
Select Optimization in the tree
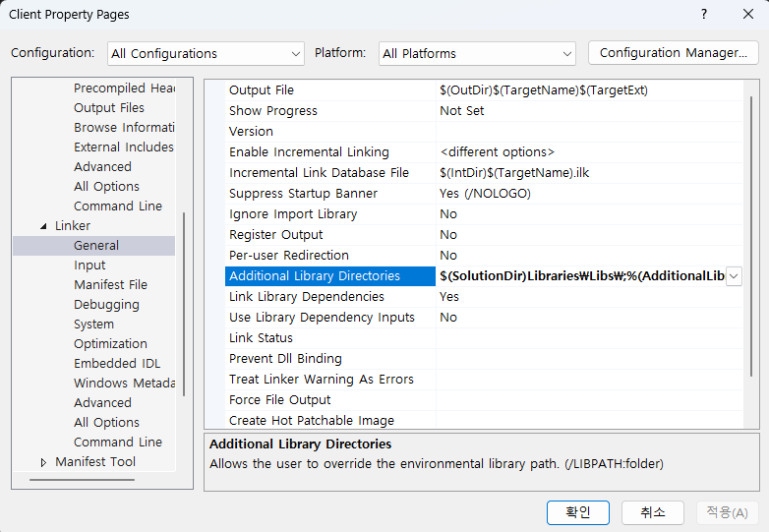(x=110, y=344)
